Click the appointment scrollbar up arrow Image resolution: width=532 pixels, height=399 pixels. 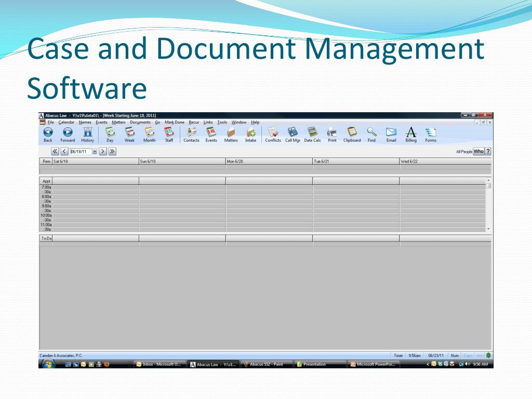tap(488, 180)
